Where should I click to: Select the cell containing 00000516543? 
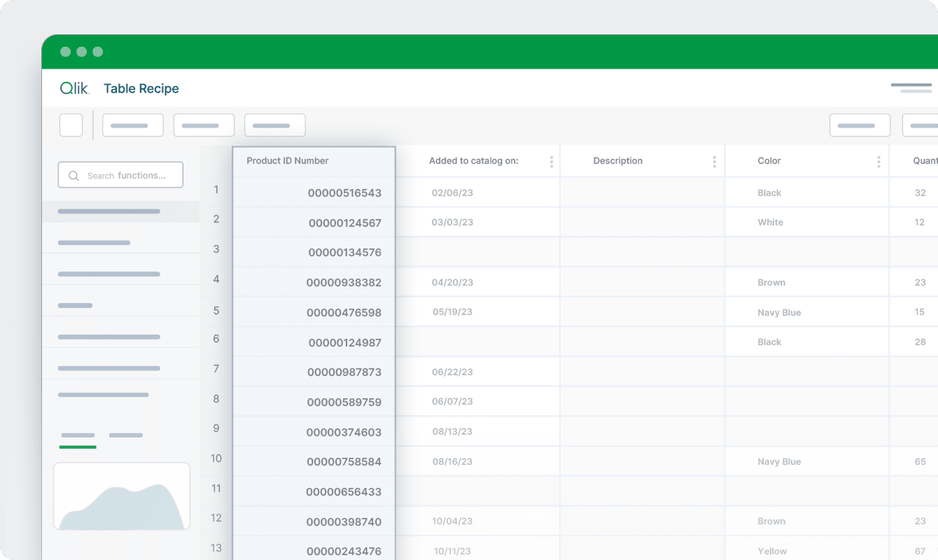point(313,192)
